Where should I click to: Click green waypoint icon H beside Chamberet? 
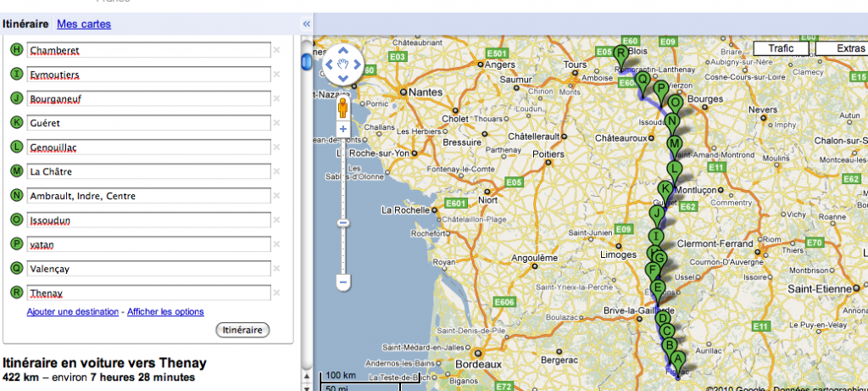pos(17,50)
